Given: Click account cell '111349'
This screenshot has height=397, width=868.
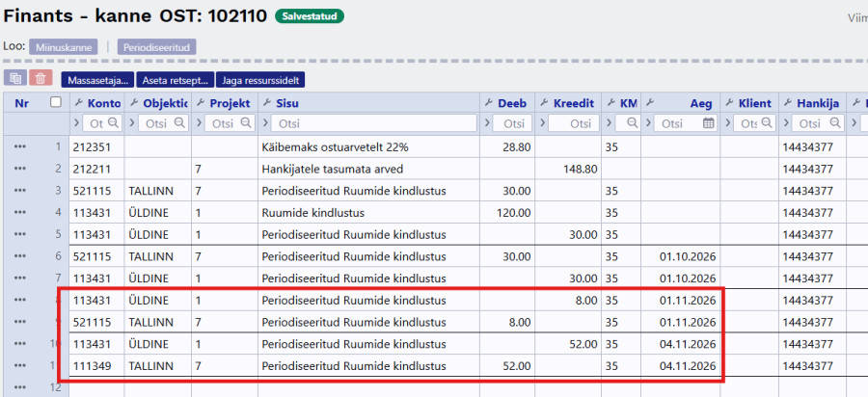Looking at the screenshot, I should (x=96, y=365).
